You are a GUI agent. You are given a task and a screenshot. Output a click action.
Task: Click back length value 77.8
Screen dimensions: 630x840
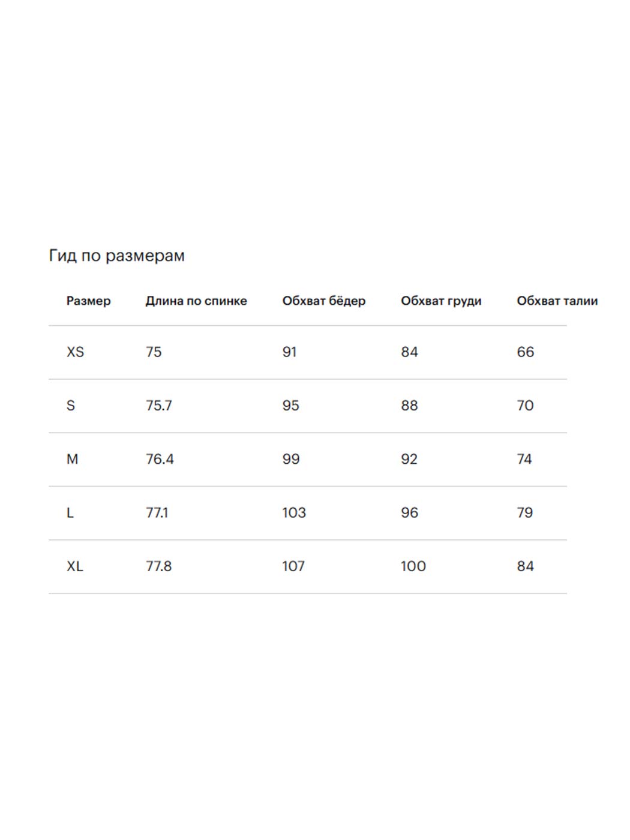(x=158, y=566)
